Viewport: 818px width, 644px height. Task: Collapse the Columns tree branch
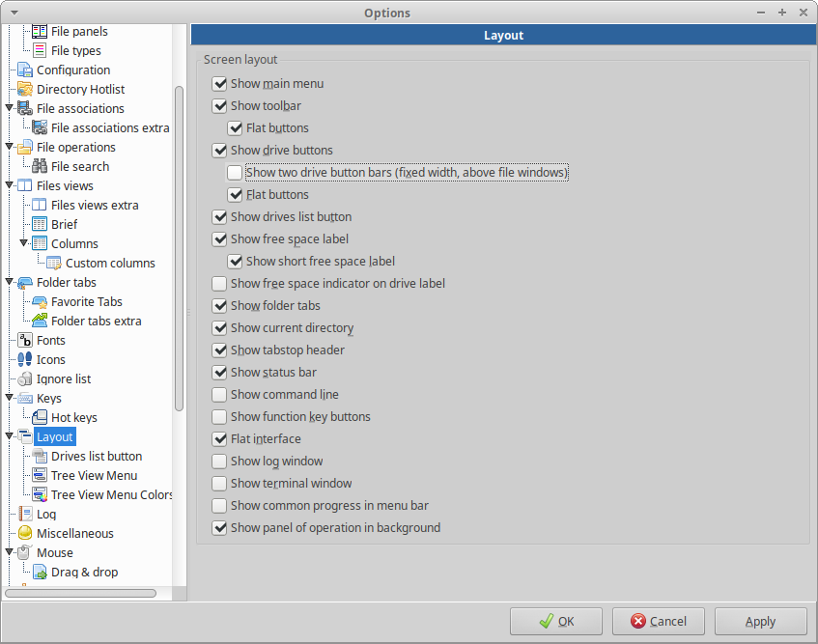(23, 243)
